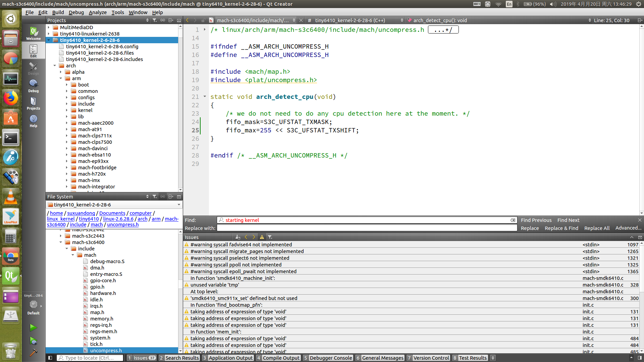Split the Projects pane with split icon
Viewport: 644px width, 362px height.
pyautogui.click(x=171, y=20)
